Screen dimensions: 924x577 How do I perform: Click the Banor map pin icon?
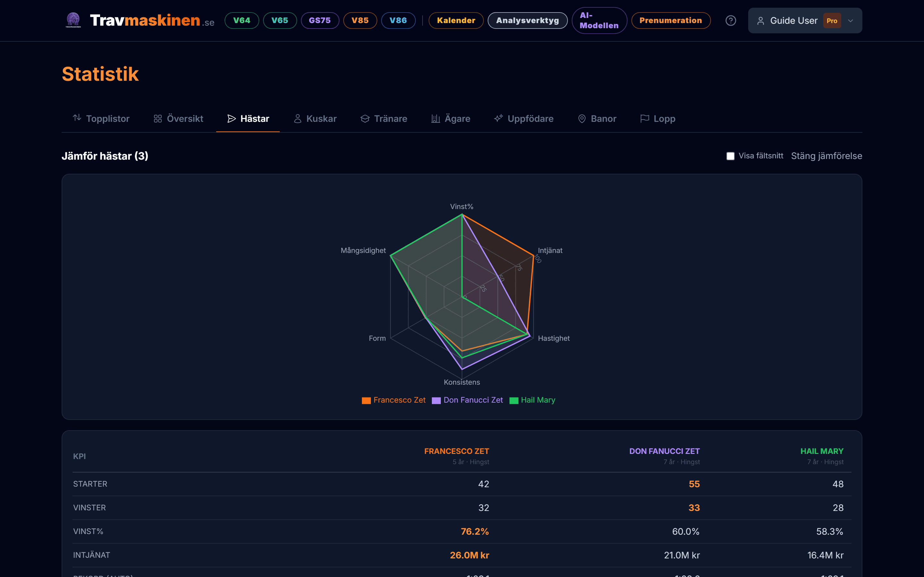pyautogui.click(x=581, y=119)
